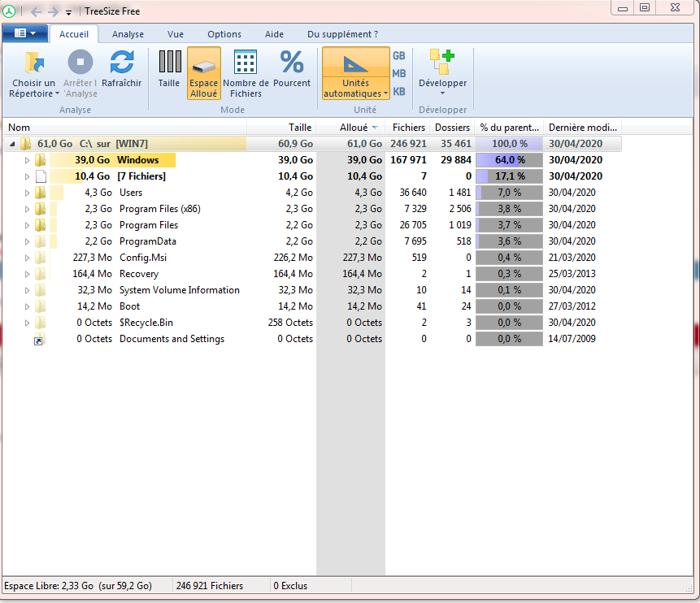The image size is (700, 603).
Task: Sort by Dernière modi... column header
Action: pos(583,128)
